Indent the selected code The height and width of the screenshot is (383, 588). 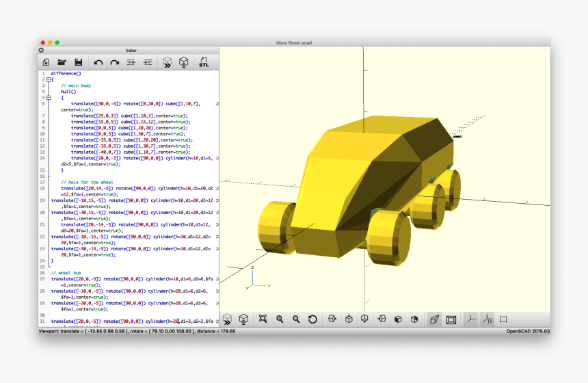pos(148,62)
